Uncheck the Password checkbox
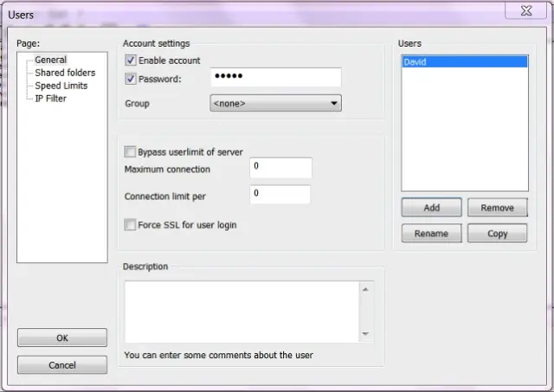 pos(132,80)
